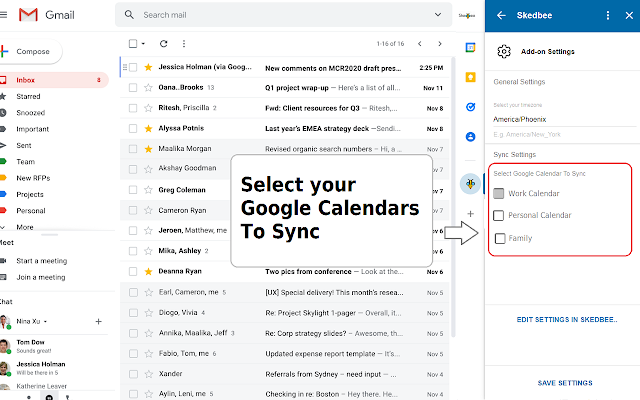This screenshot has width=640, height=400.
Task: Refresh the inbox
Action: [x=164, y=44]
